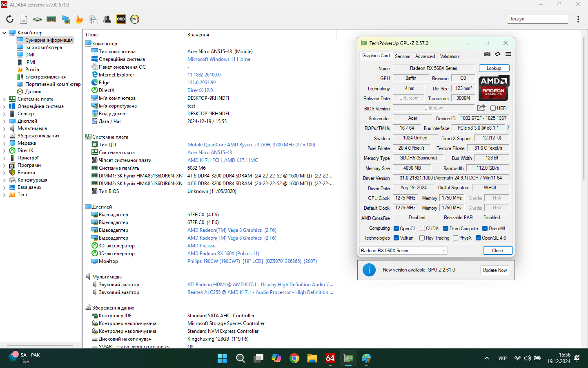Take a GPU-Z screenshot with camera icon
The width and height of the screenshot is (588, 368).
tap(487, 54)
